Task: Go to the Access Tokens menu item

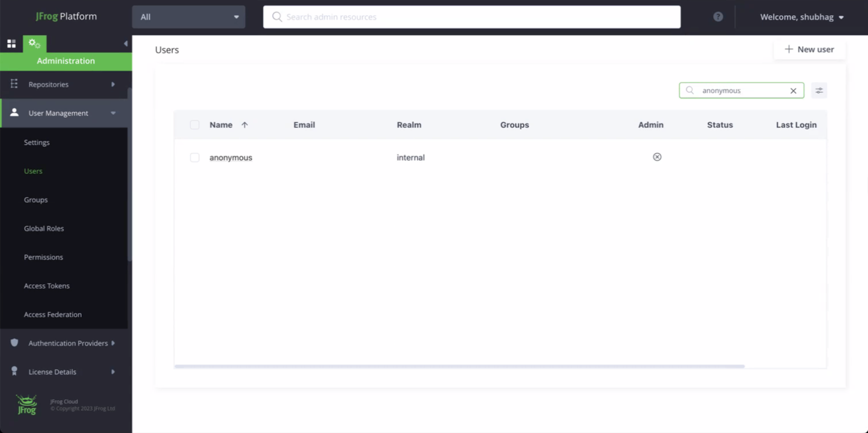Action: point(47,286)
